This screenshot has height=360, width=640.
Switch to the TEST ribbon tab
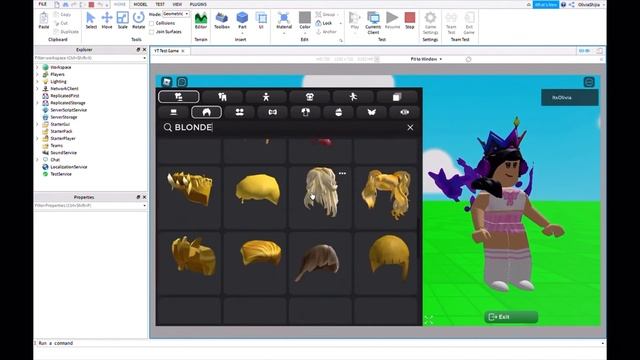(x=160, y=4)
